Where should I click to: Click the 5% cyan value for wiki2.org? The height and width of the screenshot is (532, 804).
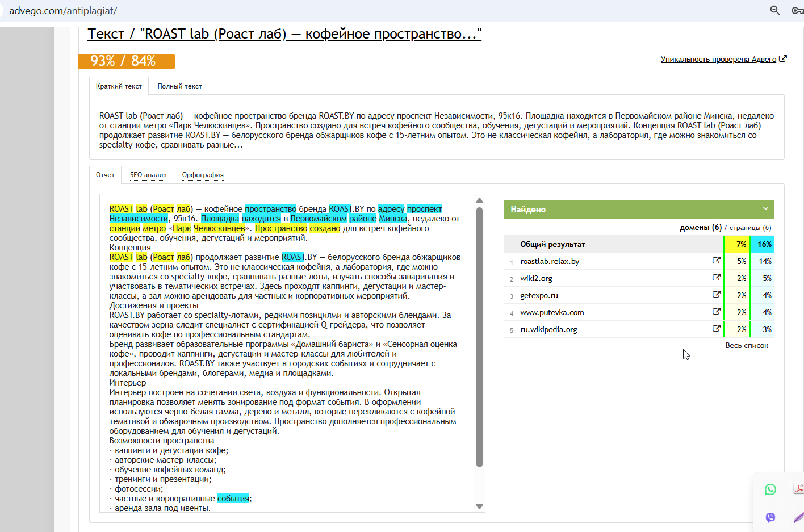pos(767,278)
